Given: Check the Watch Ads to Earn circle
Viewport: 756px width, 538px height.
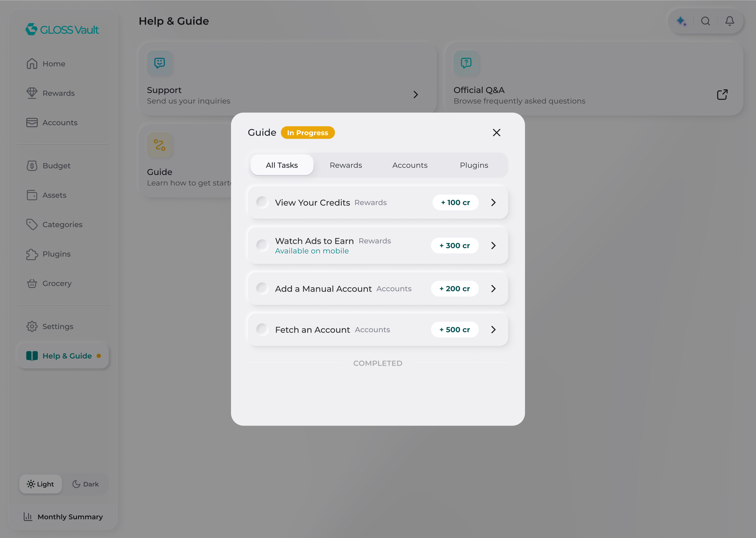Looking at the screenshot, I should point(262,245).
